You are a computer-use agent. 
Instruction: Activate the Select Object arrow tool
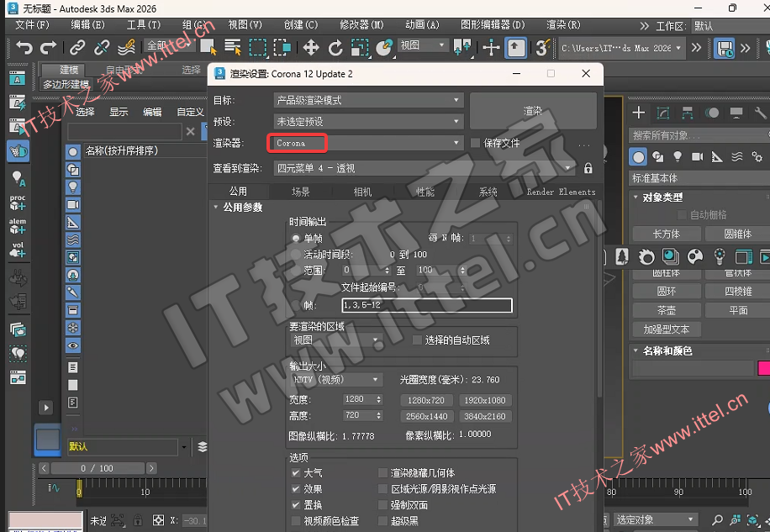click(x=208, y=48)
